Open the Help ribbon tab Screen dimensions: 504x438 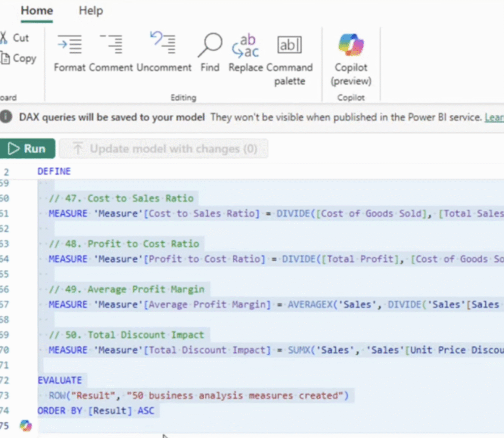pos(90,11)
